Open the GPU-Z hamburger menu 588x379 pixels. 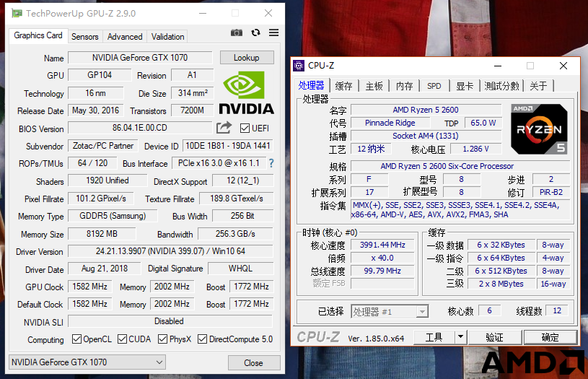(x=273, y=32)
